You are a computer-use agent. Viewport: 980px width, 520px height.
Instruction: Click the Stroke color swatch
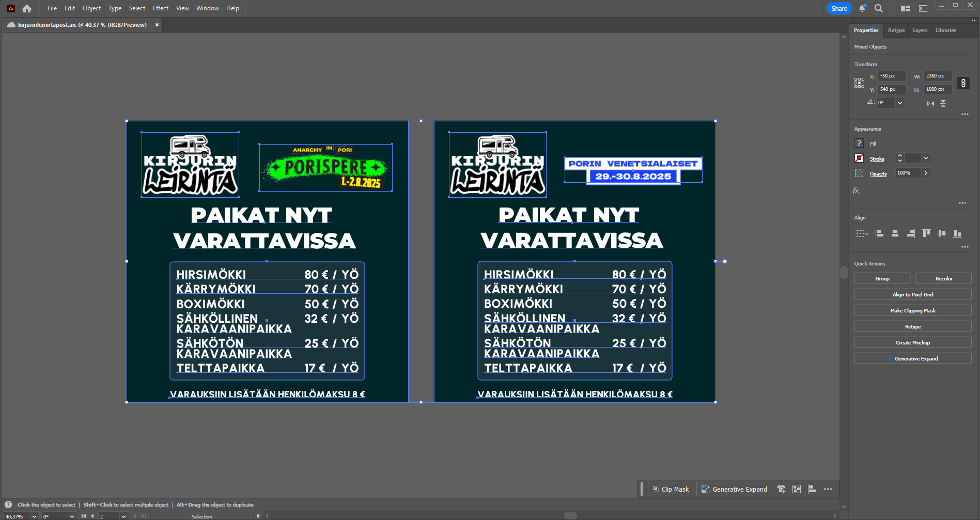pyautogui.click(x=859, y=158)
